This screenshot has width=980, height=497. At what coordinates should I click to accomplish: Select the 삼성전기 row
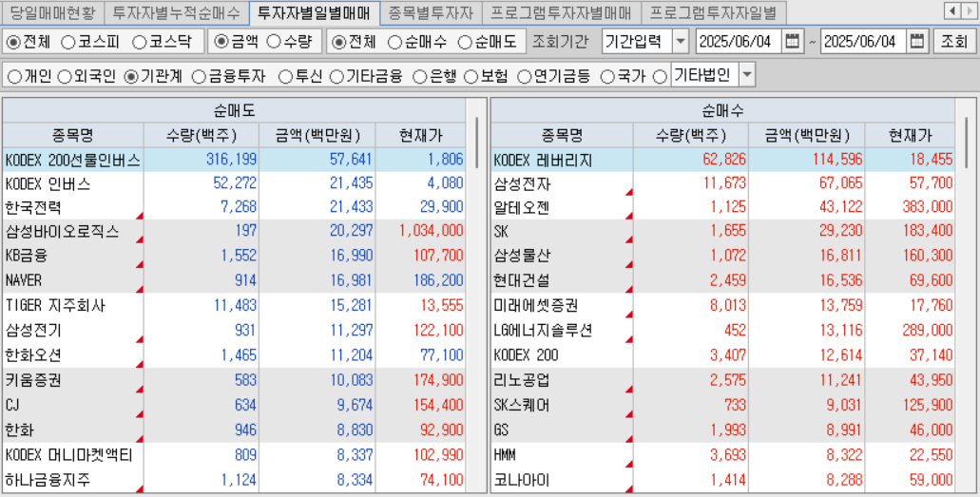click(235, 330)
